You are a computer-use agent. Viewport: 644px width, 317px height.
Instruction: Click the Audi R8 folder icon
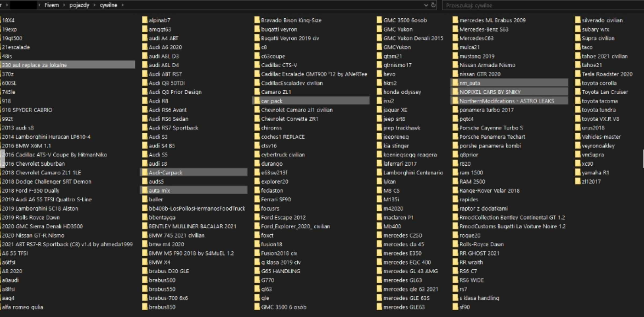pos(145,101)
